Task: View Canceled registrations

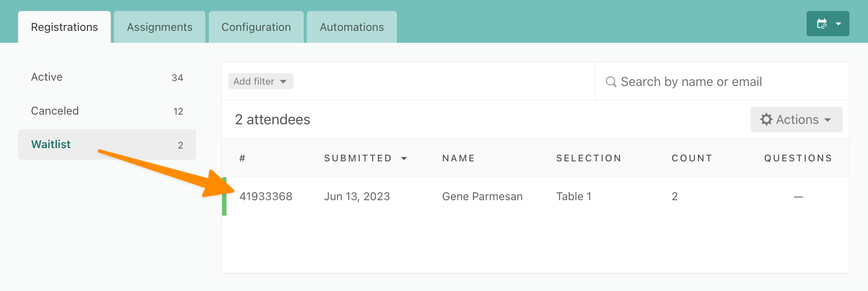Action: [x=107, y=111]
